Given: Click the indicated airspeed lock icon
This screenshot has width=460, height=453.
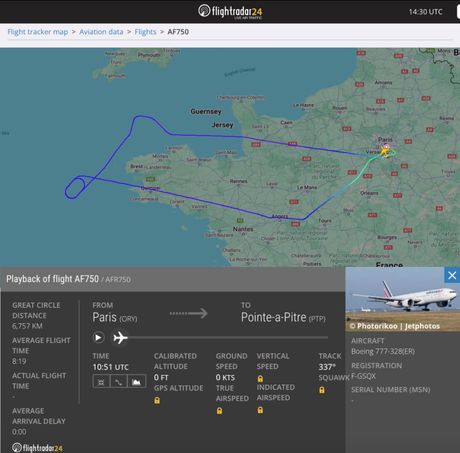Looking at the screenshot, I should [x=260, y=410].
